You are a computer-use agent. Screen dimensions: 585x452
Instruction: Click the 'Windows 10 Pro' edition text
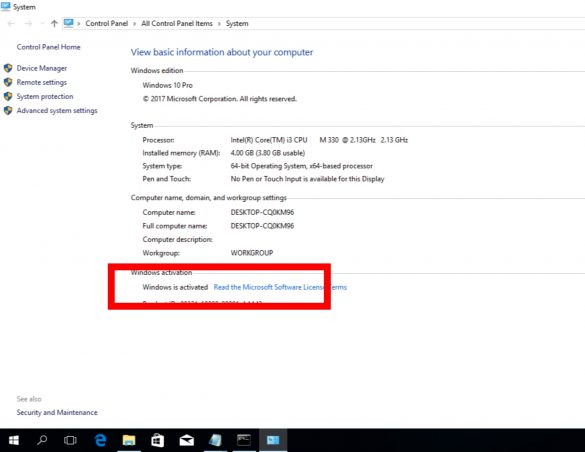[x=168, y=85]
